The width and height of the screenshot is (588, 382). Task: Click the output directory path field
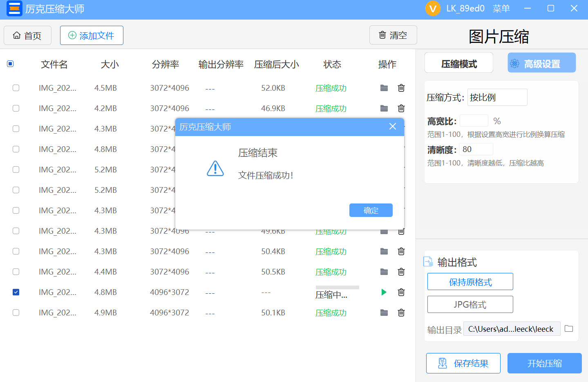pos(512,329)
